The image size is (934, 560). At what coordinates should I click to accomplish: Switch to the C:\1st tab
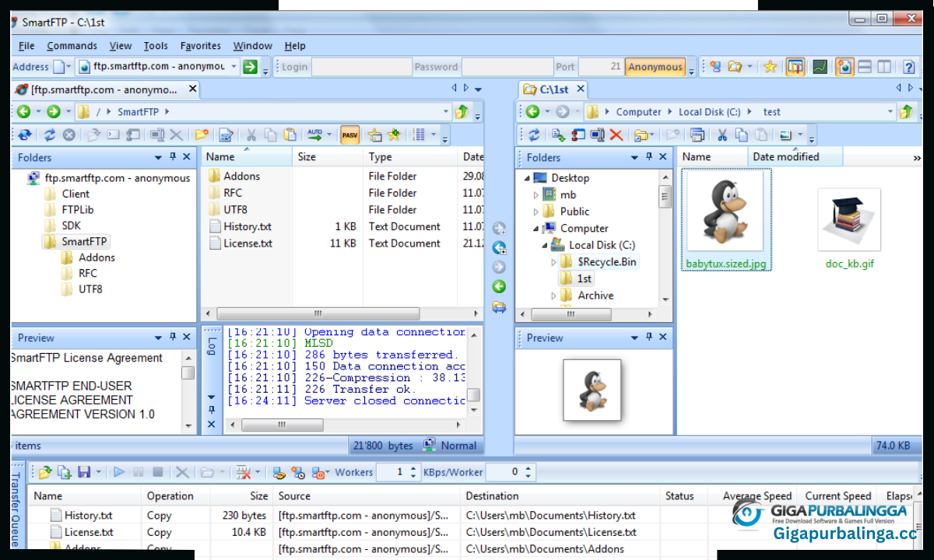pos(552,89)
